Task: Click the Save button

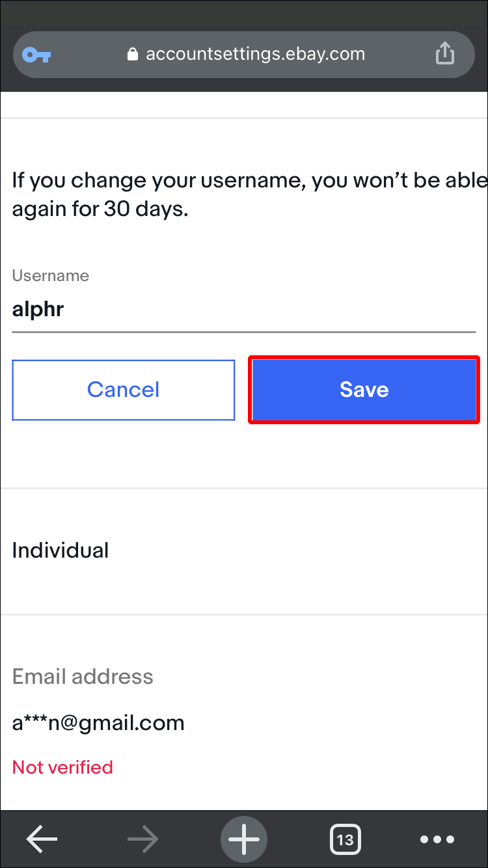Action: (364, 390)
